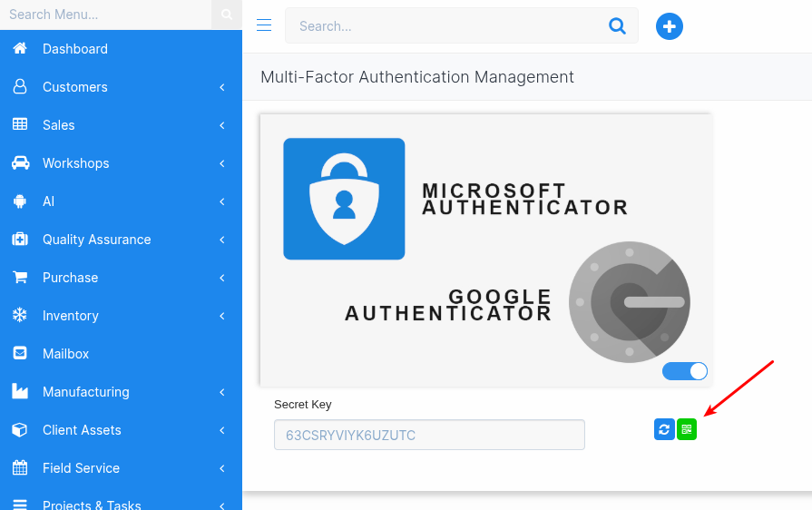Expand the Inventory submenu chevron
The height and width of the screenshot is (510, 812).
(x=222, y=316)
